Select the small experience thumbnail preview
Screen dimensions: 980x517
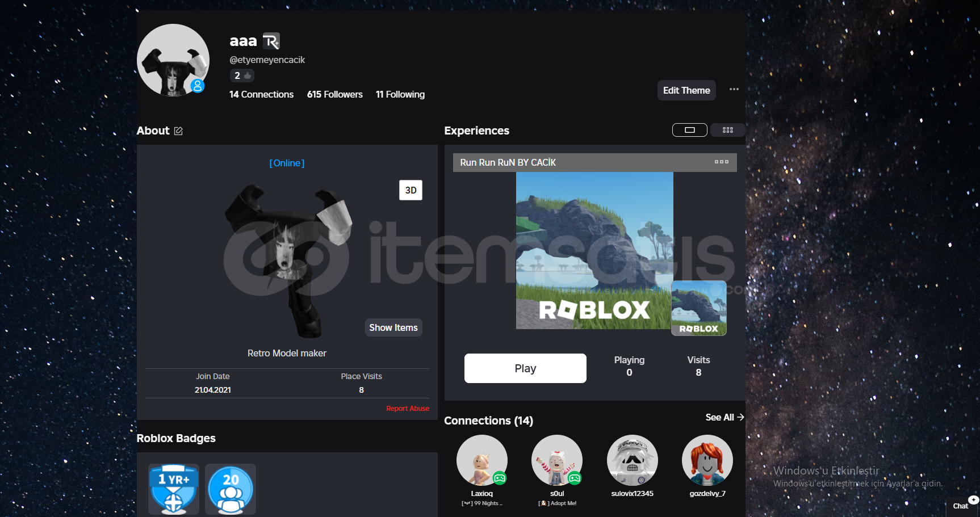point(699,308)
